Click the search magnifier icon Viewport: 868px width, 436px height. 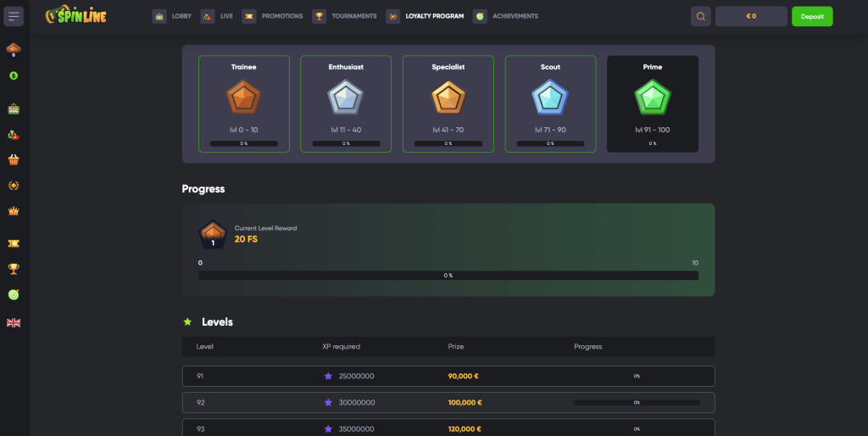point(700,16)
